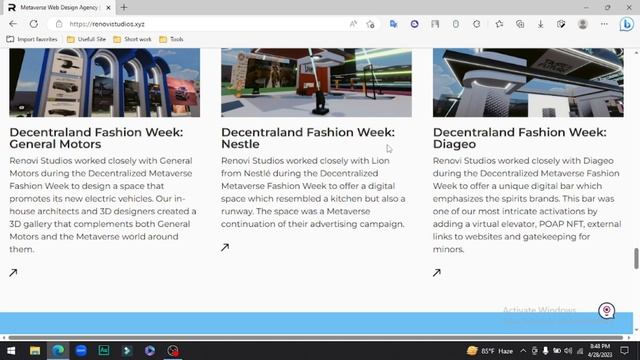The width and height of the screenshot is (640, 360).
Task: Open Collections in the toolbar
Action: pos(520,24)
